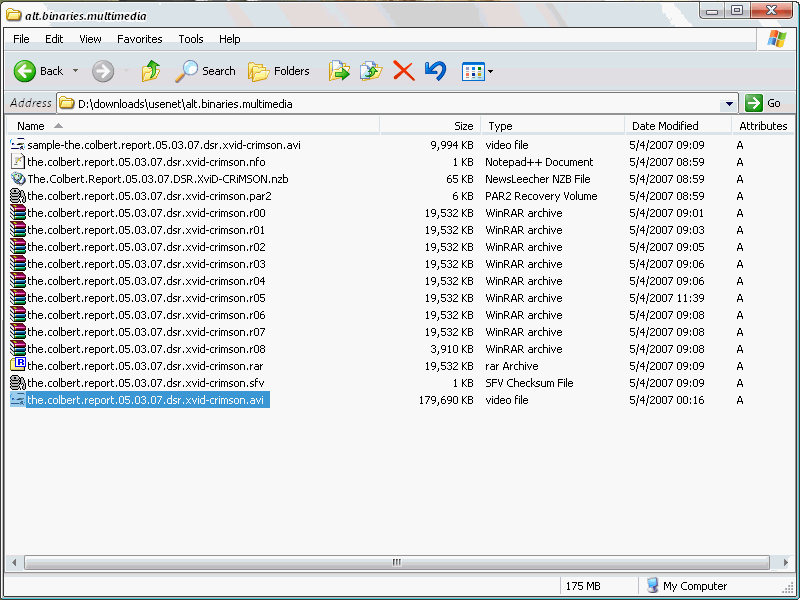Open the Views grid icon

tap(473, 71)
